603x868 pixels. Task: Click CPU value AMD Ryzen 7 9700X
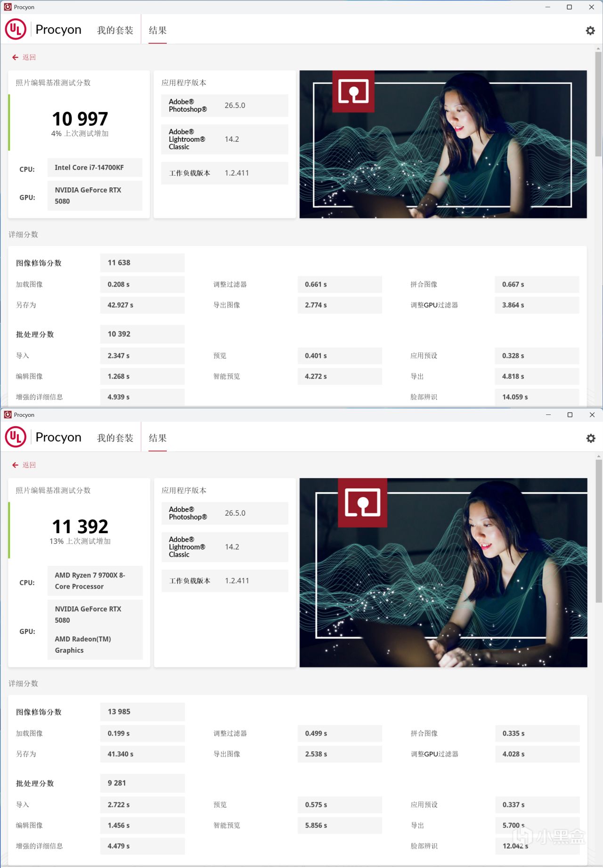[95, 581]
